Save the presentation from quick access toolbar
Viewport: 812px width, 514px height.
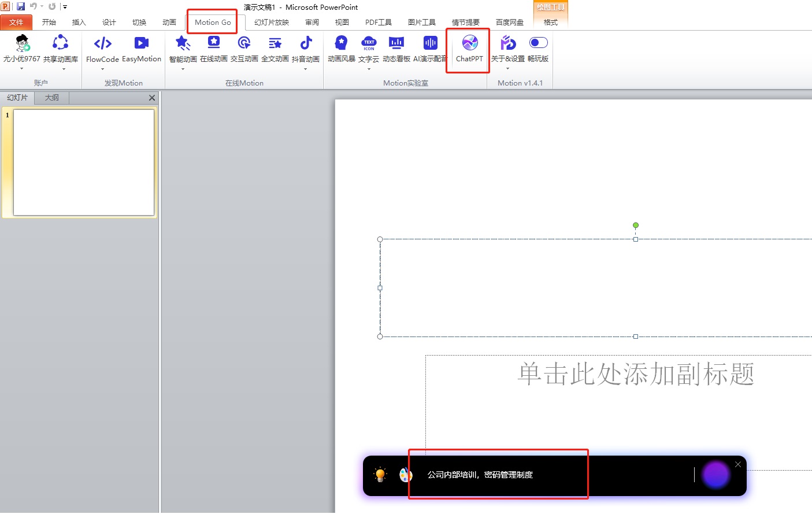(x=21, y=6)
